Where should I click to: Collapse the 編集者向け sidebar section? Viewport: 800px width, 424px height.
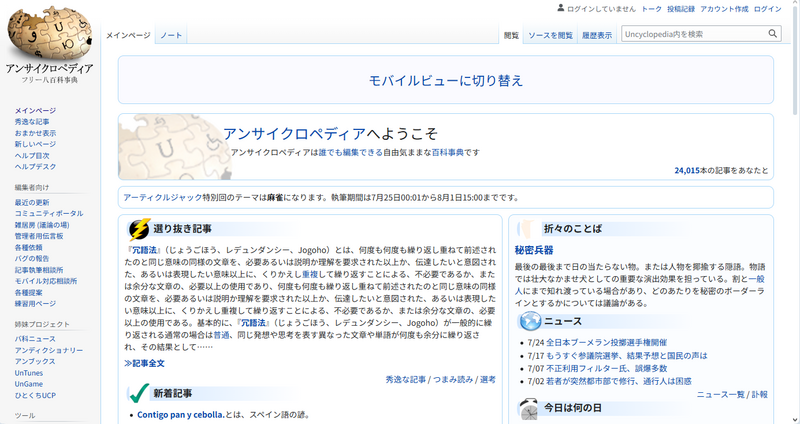[31, 187]
